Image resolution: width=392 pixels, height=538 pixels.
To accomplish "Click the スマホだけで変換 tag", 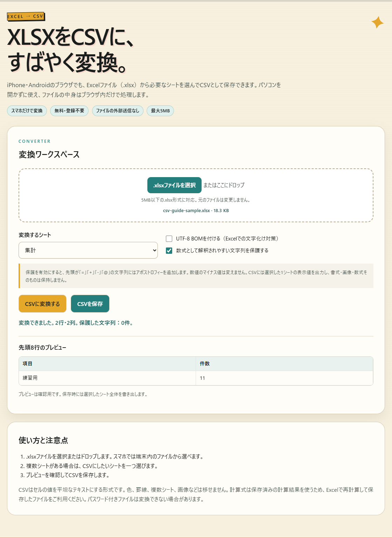I will pos(27,111).
